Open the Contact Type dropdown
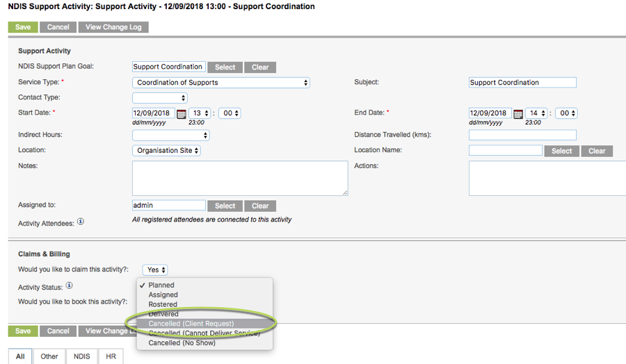This screenshot has height=364, width=626. tap(160, 98)
